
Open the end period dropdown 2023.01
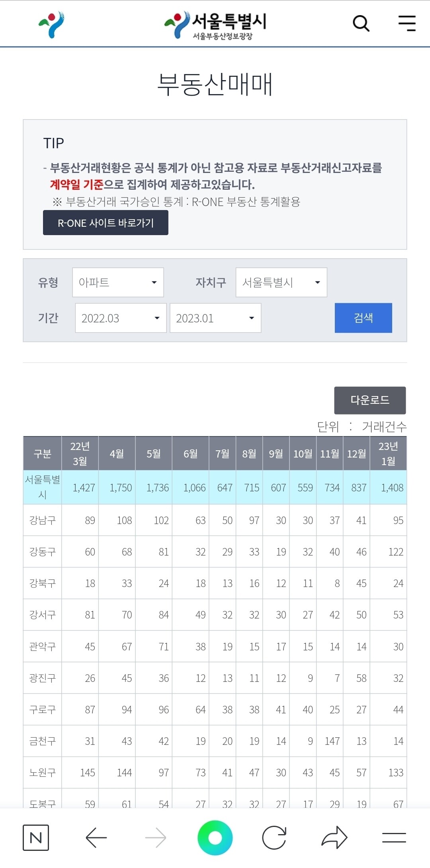(x=215, y=318)
